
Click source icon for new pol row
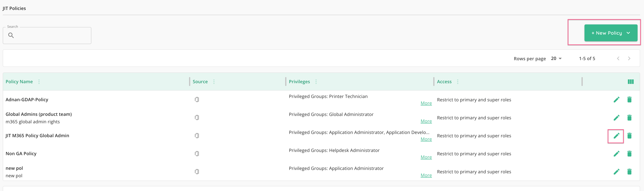tap(197, 172)
